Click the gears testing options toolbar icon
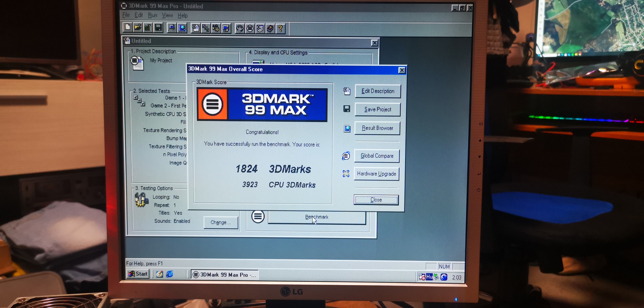The width and height of the screenshot is (644, 308). tap(216, 28)
